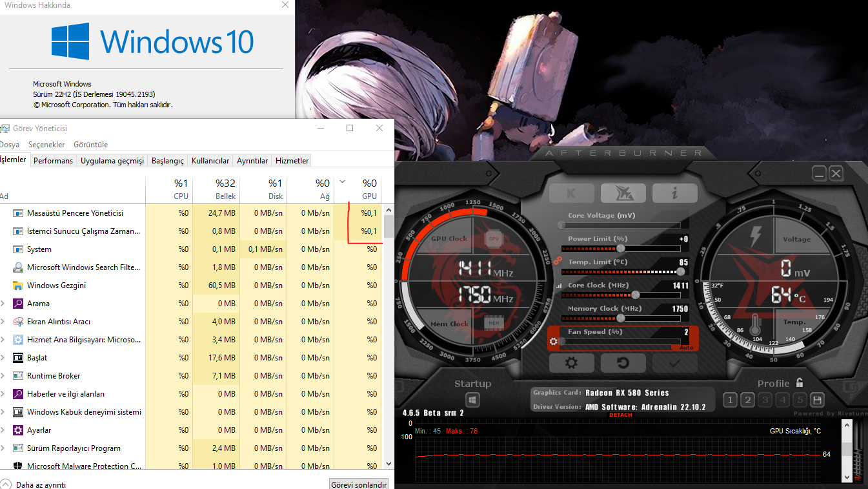The height and width of the screenshot is (489, 868).
Task: Collapse details with Daha az ayrıntı
Action: [34, 484]
